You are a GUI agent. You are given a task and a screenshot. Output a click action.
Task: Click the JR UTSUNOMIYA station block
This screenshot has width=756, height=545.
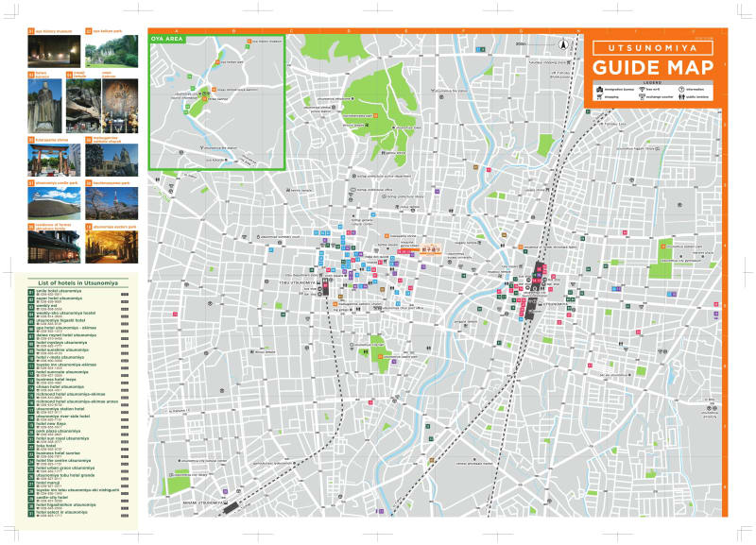click(535, 292)
